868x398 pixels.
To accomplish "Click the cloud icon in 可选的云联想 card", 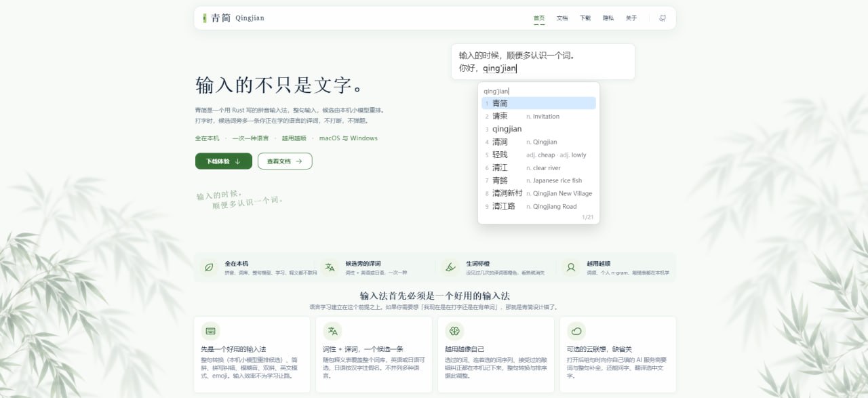I will pyautogui.click(x=576, y=331).
